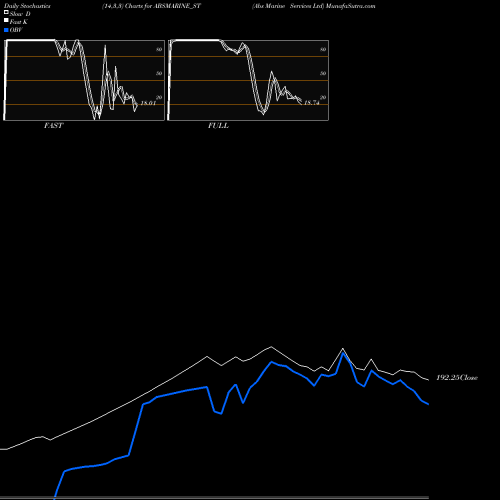Click the '(14,3,3) Charts for ABSMARINE_ST' heading
500x500 pixels.
pos(152,6)
